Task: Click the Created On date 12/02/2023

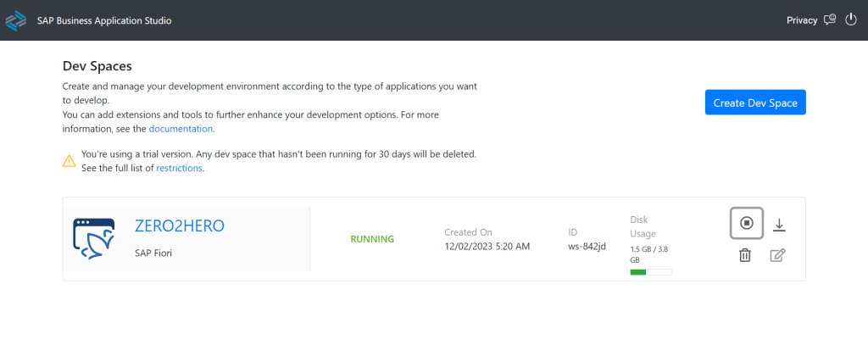Action: 487,247
